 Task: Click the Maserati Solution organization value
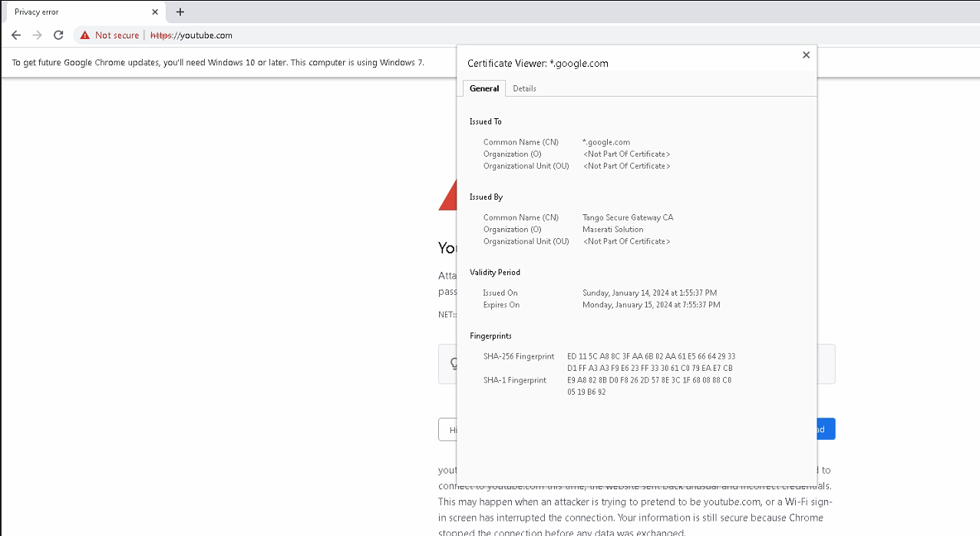pyautogui.click(x=612, y=229)
